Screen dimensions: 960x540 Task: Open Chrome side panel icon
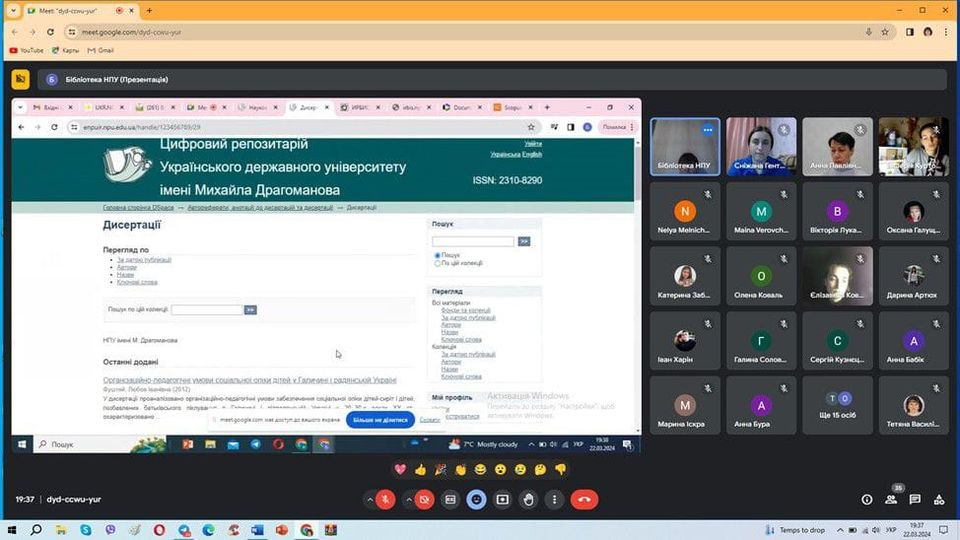click(x=910, y=32)
